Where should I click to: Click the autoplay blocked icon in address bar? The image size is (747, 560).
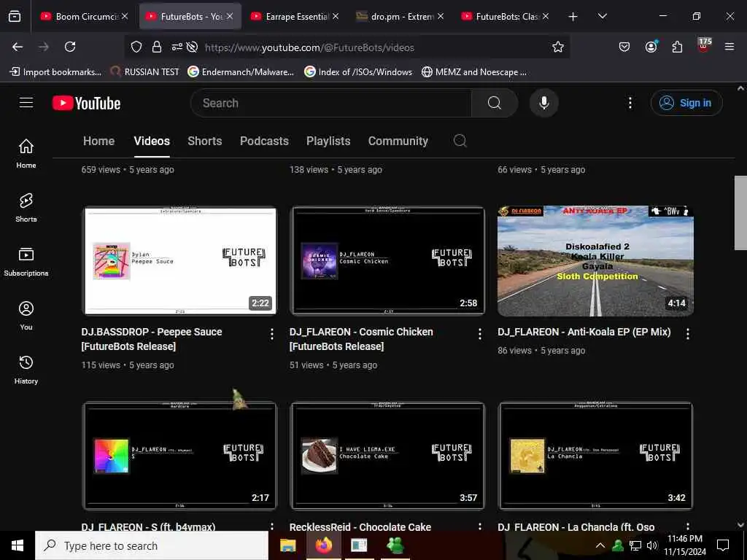[192, 47]
